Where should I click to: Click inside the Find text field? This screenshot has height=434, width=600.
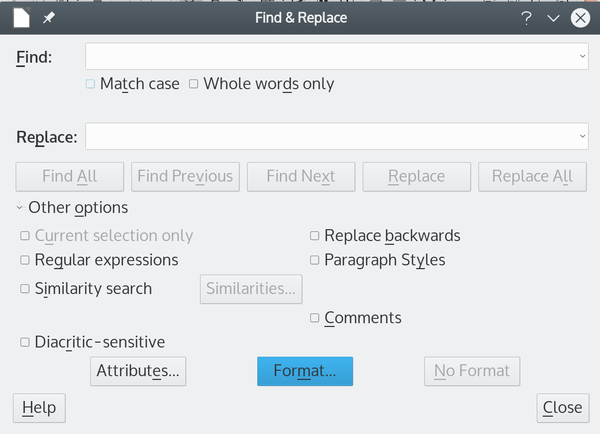pos(331,56)
